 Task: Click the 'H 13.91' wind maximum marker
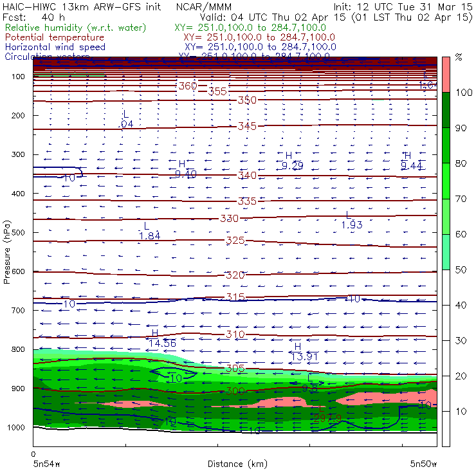click(304, 352)
